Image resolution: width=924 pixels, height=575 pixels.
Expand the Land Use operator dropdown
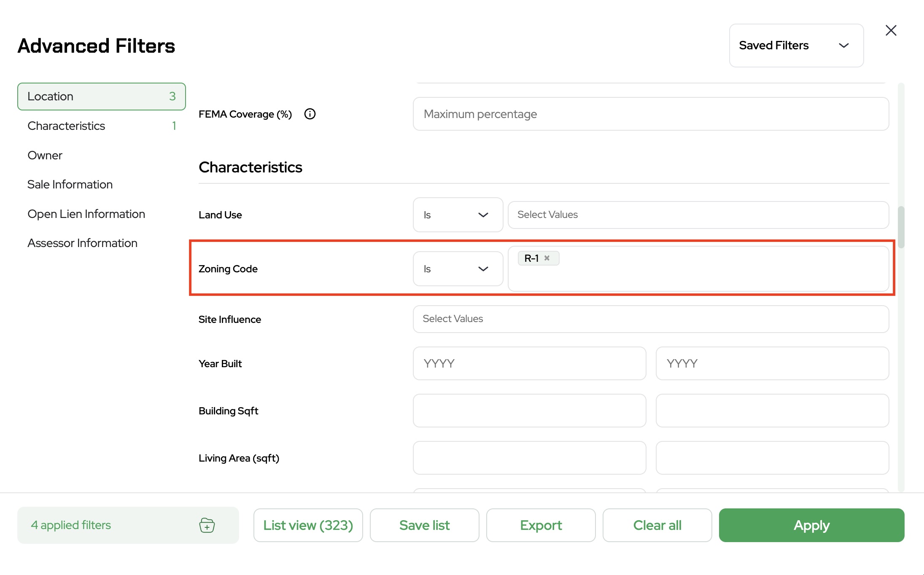(x=458, y=215)
